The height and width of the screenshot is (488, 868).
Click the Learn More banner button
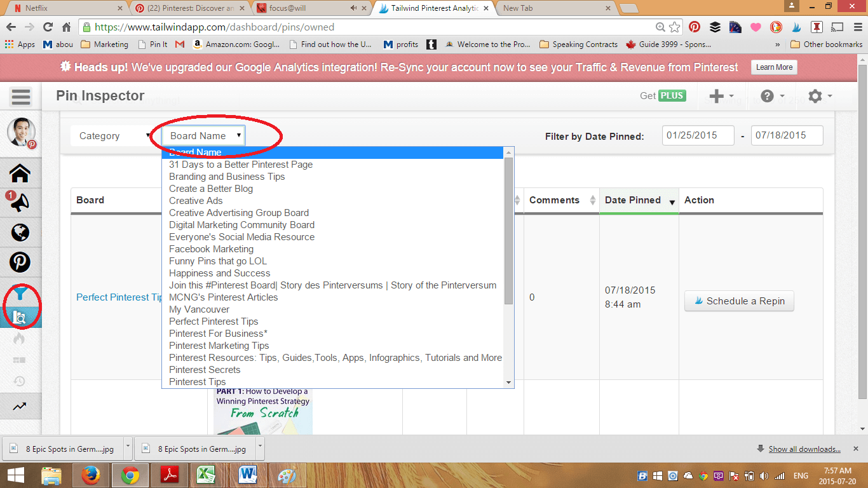click(x=774, y=67)
